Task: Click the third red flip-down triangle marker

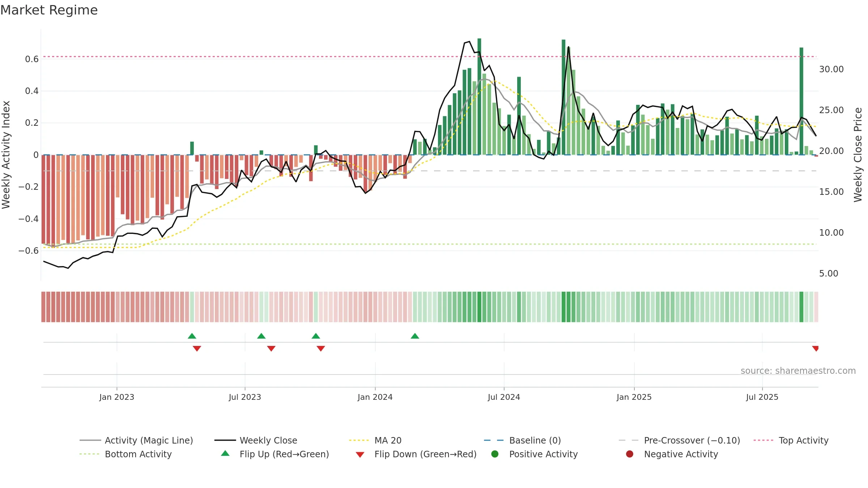Action: [x=321, y=348]
